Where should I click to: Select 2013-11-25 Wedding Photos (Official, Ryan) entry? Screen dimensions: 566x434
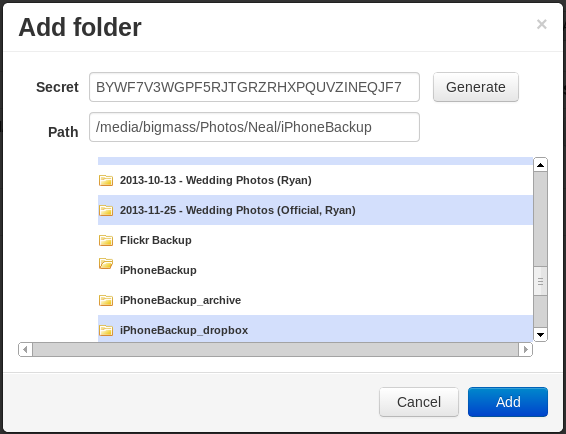tap(238, 210)
